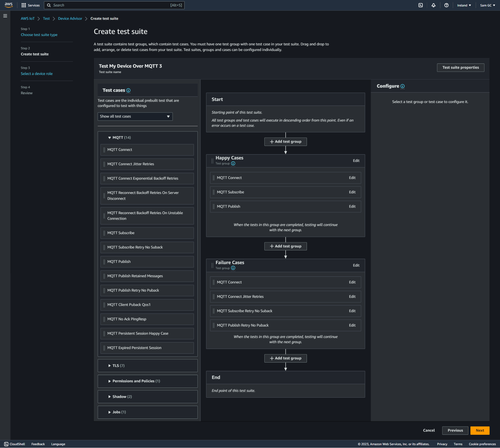Image resolution: width=500 pixels, height=448 pixels.
Task: Click the AWS logo icon
Action: 9,5
